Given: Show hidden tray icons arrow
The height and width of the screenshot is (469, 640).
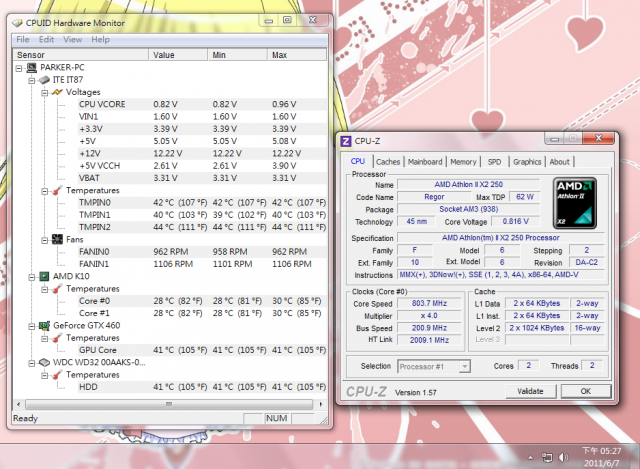Looking at the screenshot, I should pos(530,458).
